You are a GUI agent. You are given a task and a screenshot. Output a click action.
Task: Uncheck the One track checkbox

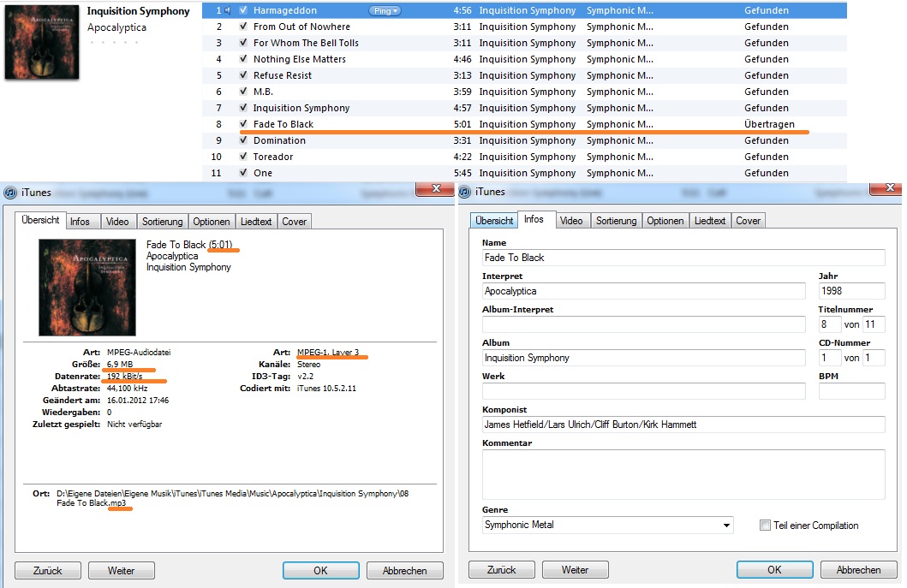pos(243,172)
